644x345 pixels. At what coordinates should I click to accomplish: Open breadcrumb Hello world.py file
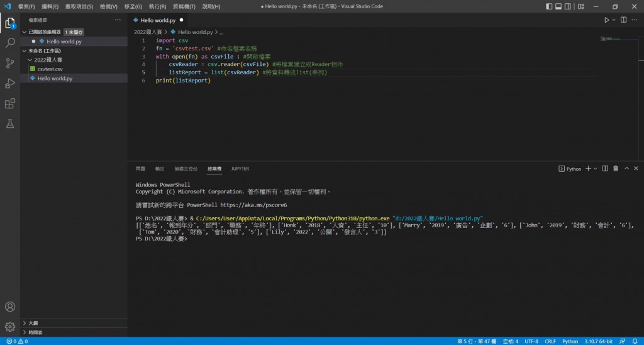(192, 31)
